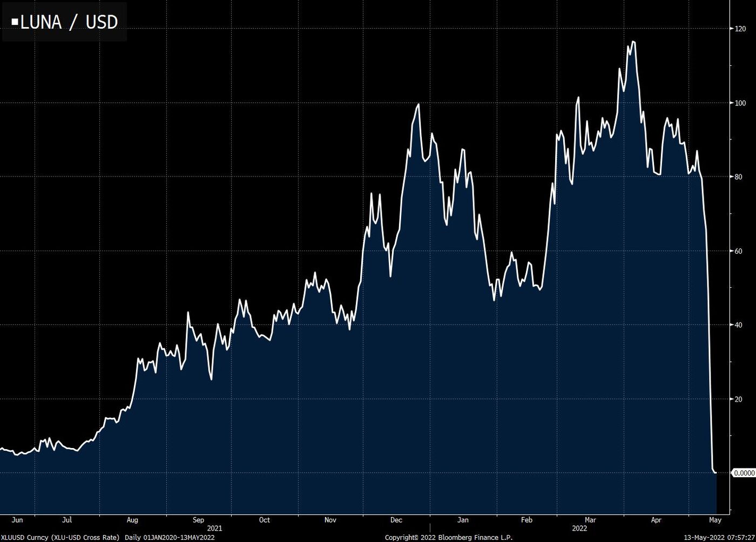This screenshot has width=756, height=542.
Task: Click the LUNA / USD legend label
Action: 69,22
